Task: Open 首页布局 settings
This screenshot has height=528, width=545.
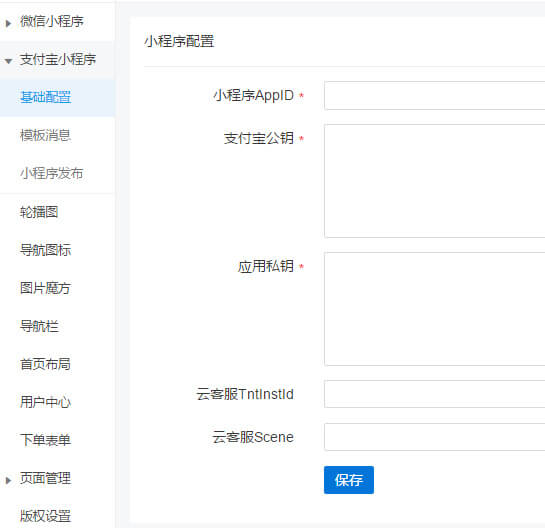Action: tap(45, 364)
